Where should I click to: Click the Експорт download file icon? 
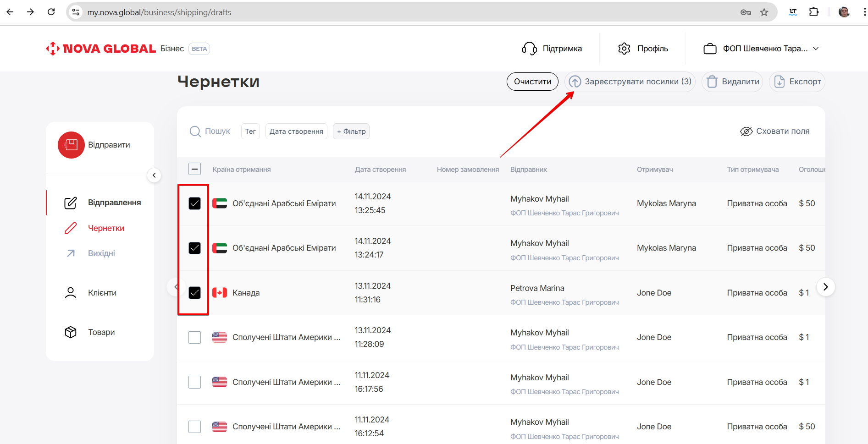click(779, 82)
